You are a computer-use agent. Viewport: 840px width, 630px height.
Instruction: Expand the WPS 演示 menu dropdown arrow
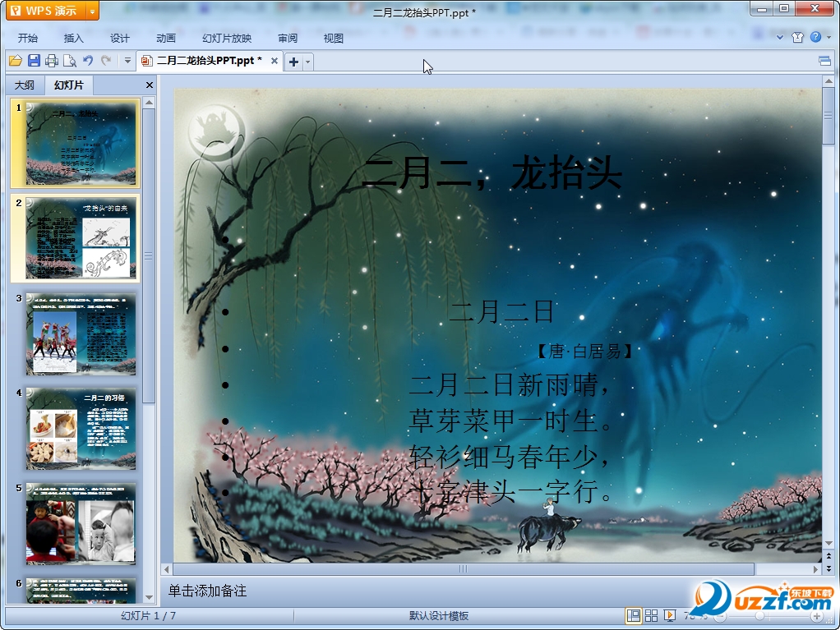coord(93,11)
